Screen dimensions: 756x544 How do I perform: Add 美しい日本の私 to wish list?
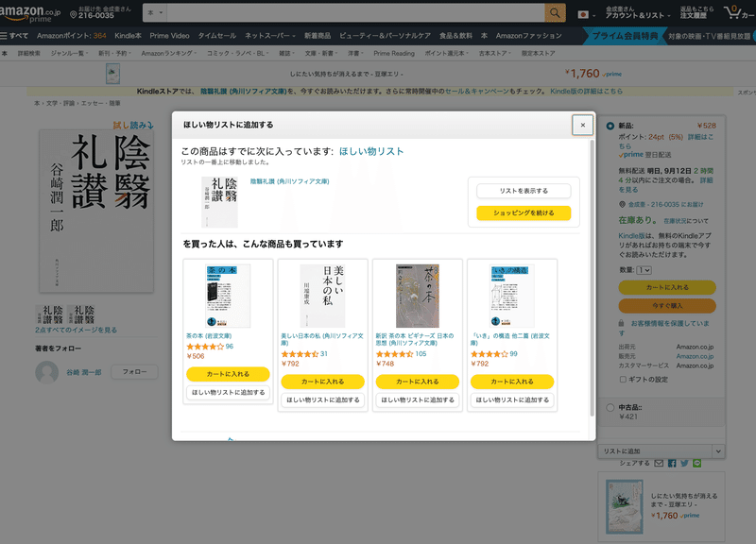click(323, 399)
